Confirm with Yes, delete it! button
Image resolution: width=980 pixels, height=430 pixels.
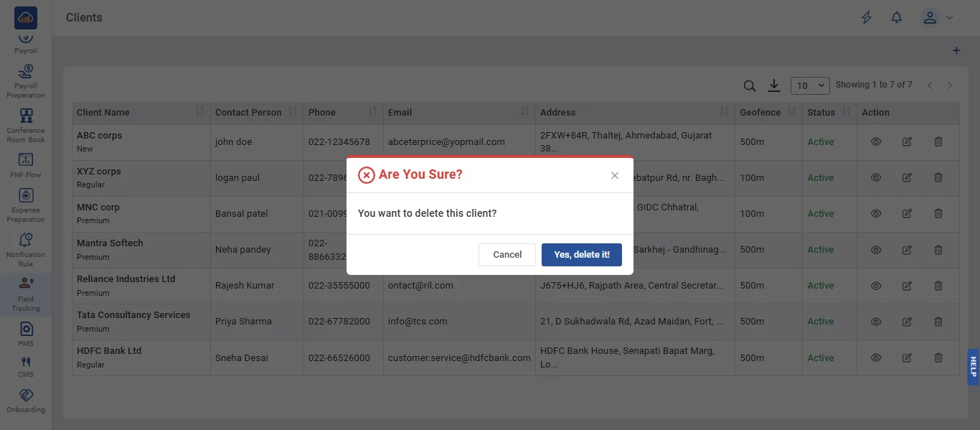tap(581, 255)
